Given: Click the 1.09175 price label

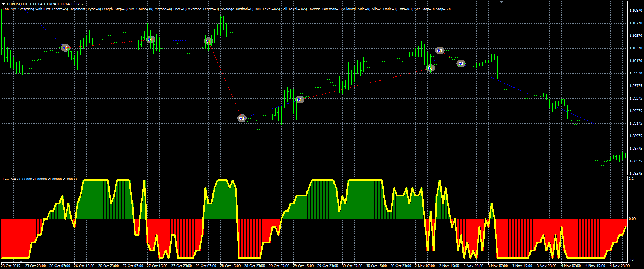Looking at the screenshot, I should (x=636, y=123).
